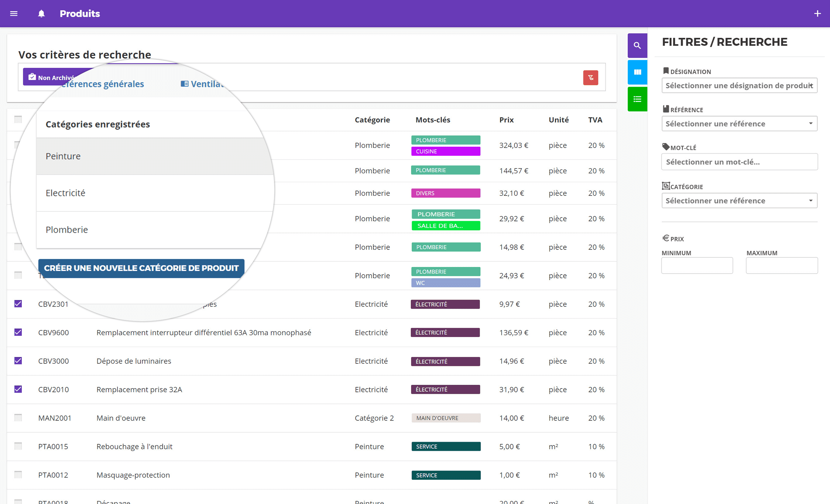The image size is (830, 504).
Task: Expand the Référence dropdown arrow
Action: click(811, 124)
